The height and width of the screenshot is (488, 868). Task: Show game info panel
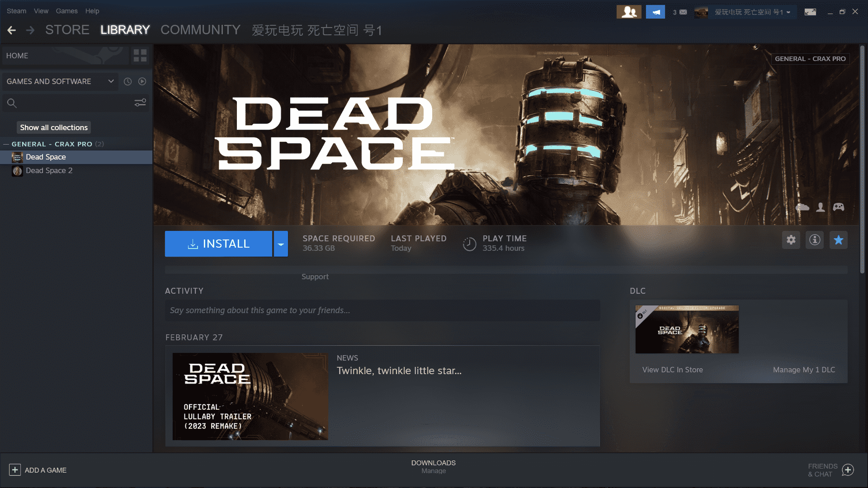coord(815,240)
